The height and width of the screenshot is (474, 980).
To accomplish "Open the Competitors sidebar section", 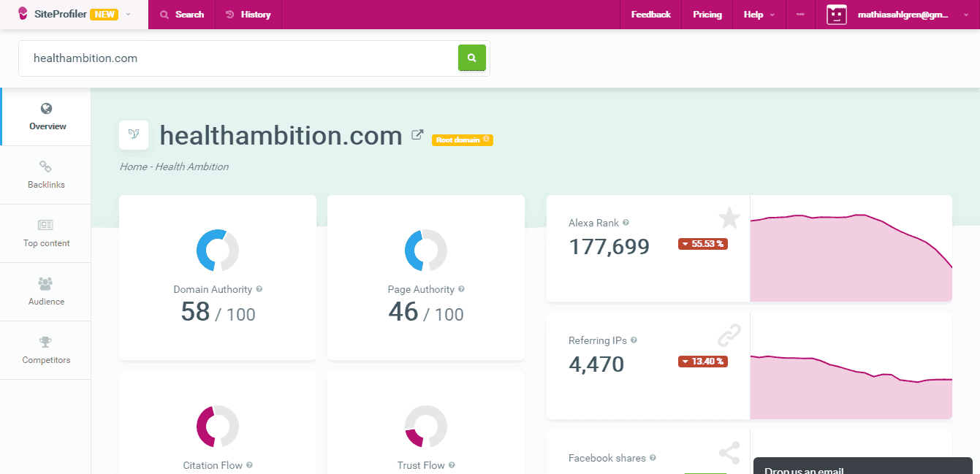I will [46, 351].
